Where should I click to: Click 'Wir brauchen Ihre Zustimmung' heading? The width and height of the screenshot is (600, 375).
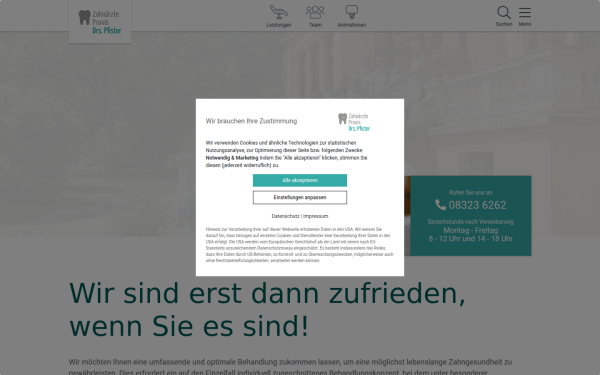click(251, 121)
